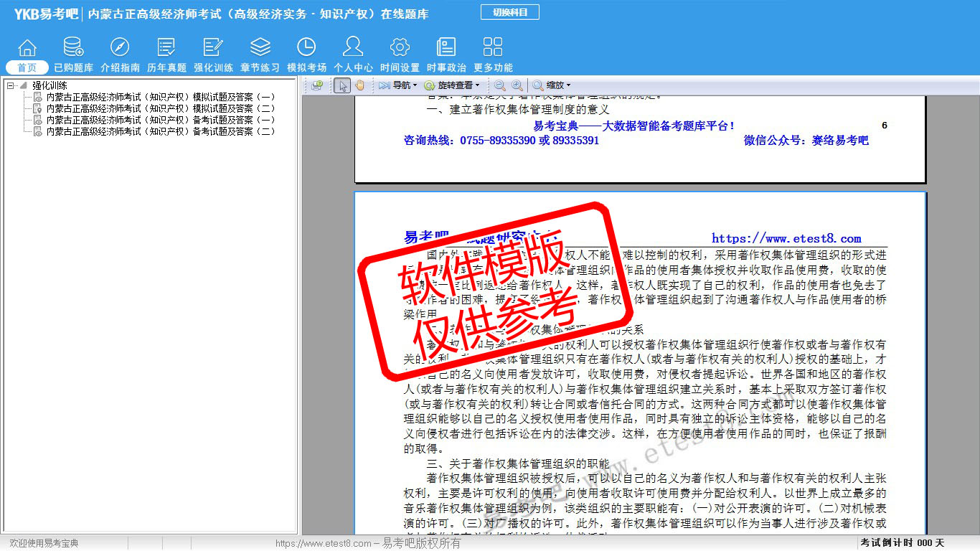Click the print document toolbar icon
The height and width of the screenshot is (551, 980).
pyautogui.click(x=317, y=85)
